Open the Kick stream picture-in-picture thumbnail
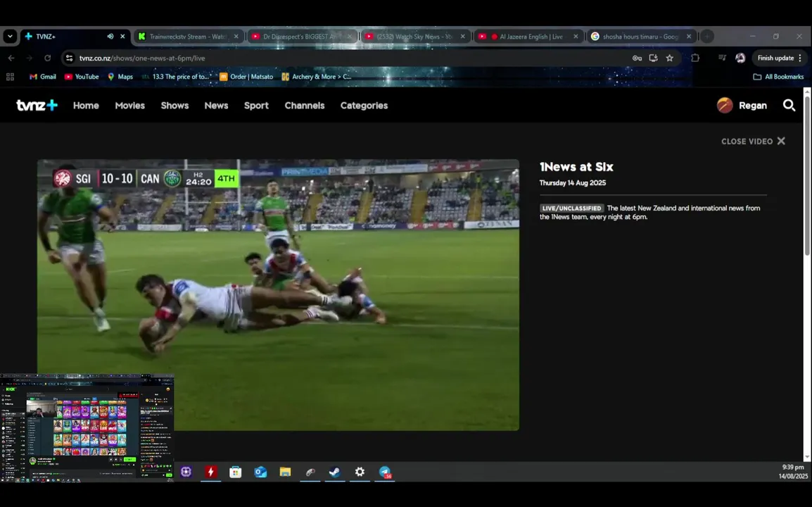Screen dimensions: 812x507 87,427
